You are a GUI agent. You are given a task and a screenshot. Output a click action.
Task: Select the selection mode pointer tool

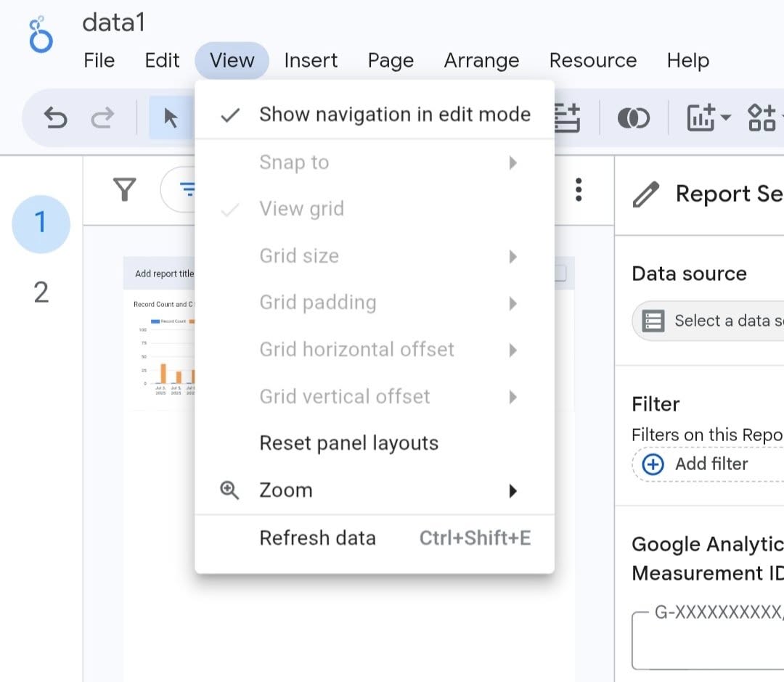click(171, 118)
